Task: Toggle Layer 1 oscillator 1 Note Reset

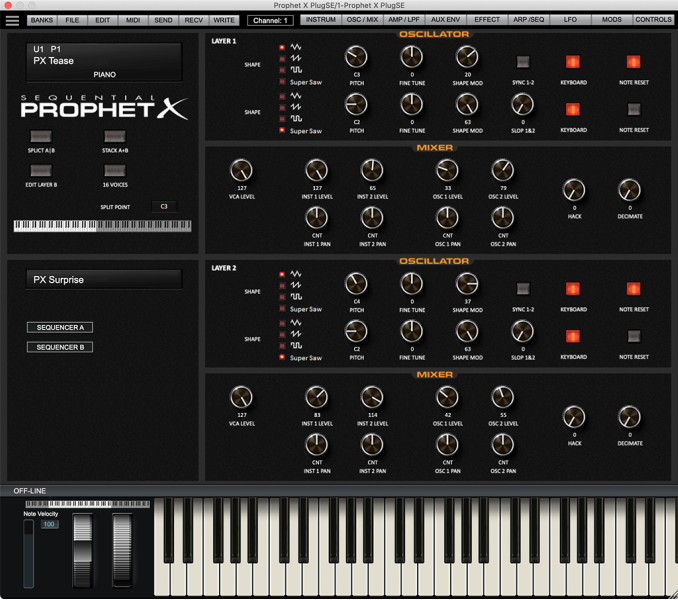Action: pos(633,62)
